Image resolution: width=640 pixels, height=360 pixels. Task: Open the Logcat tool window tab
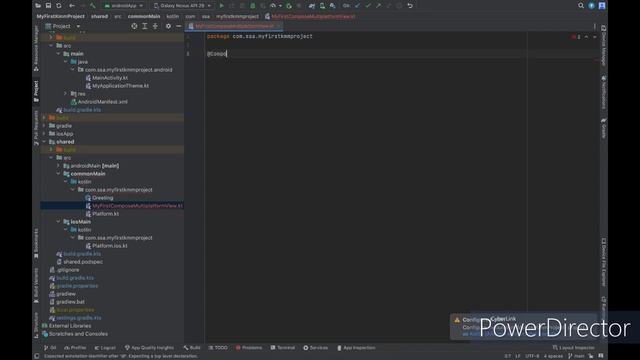tap(105, 348)
